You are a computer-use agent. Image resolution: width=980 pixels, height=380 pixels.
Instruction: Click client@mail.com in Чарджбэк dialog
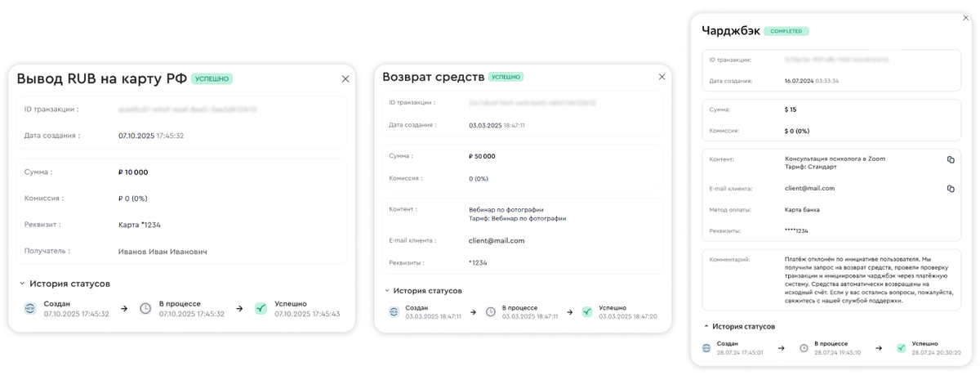(809, 189)
